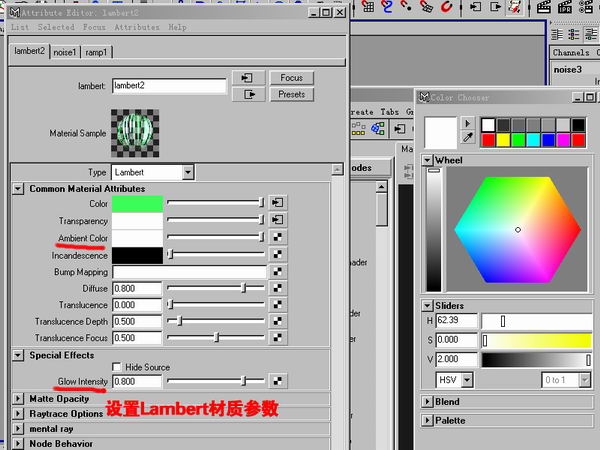600x450 pixels.
Task: Enable the Hide Source checkbox
Action: coord(117,367)
